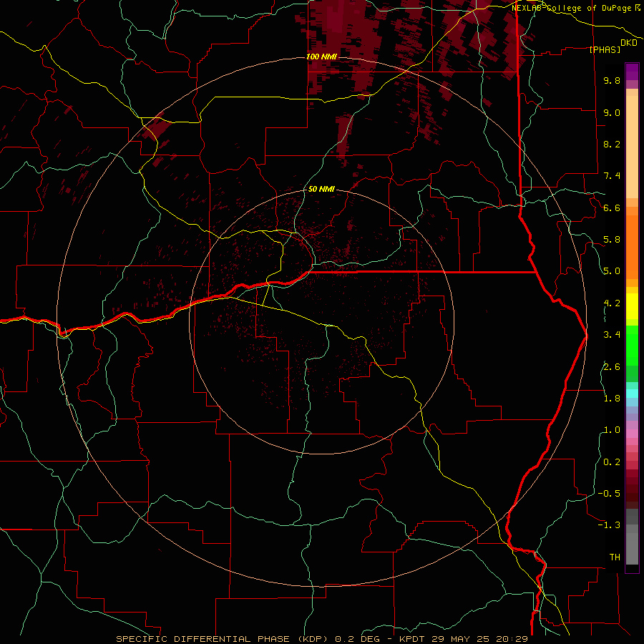Pick the yellow band of the color scale
The image size is (644, 644).
click(632, 306)
